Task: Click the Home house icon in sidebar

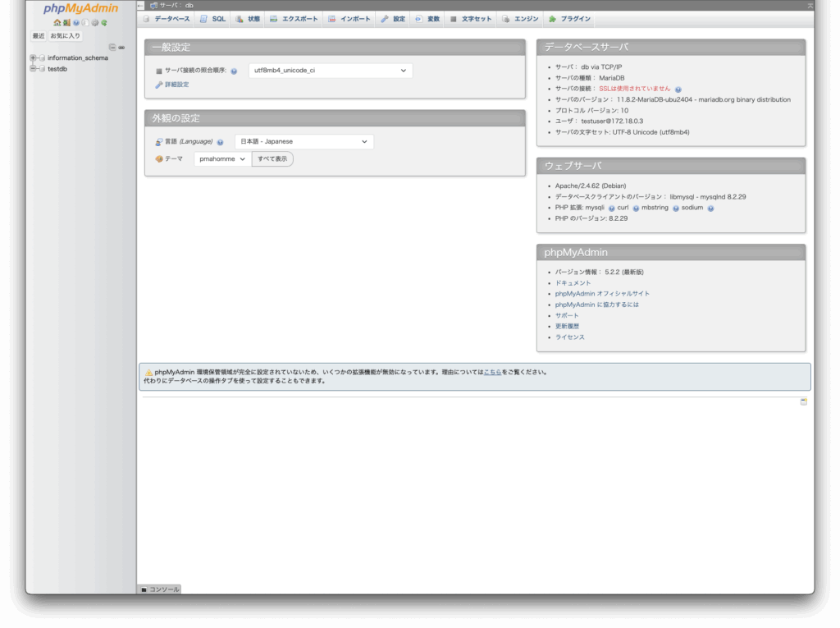Action: point(57,23)
